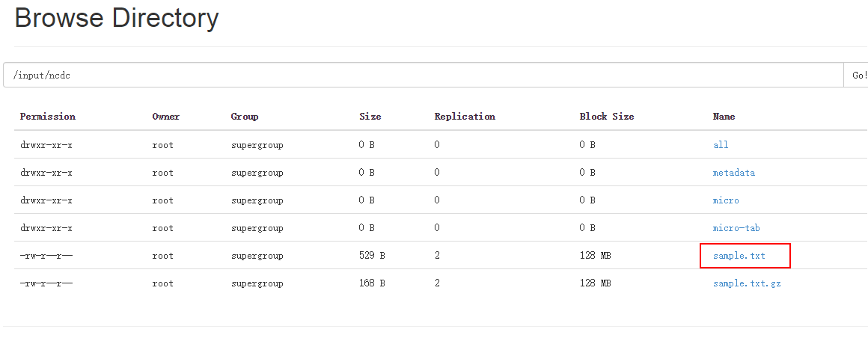Image resolution: width=868 pixels, height=338 pixels.
Task: Click the Size column header
Action: pos(370,117)
